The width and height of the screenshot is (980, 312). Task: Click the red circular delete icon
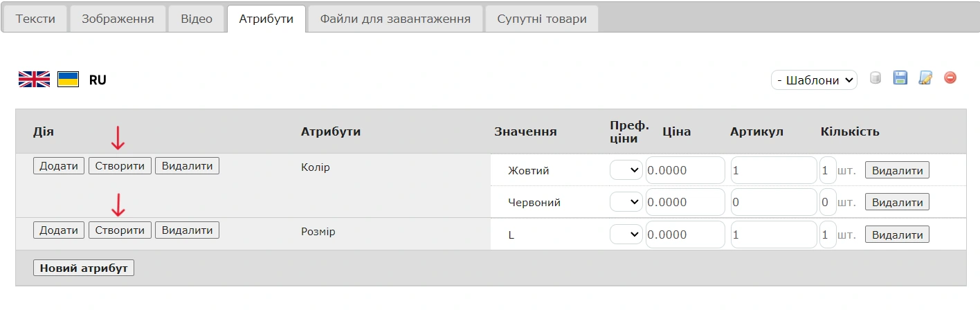click(x=950, y=78)
